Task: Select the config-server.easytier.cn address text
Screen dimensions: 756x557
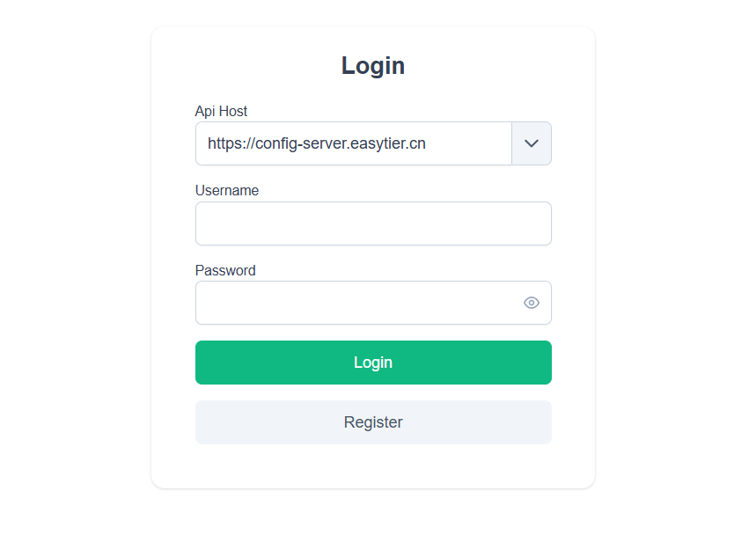Action: pyautogui.click(x=317, y=143)
